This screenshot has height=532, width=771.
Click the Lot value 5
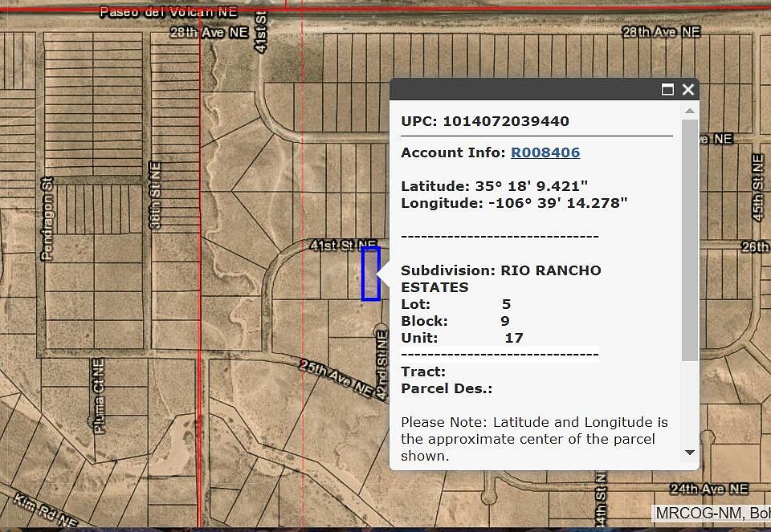click(506, 304)
